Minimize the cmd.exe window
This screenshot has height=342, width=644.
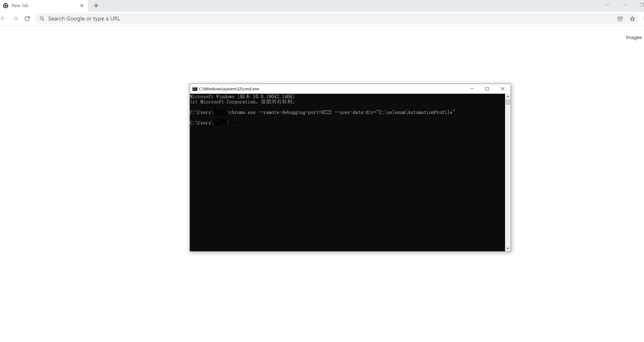472,89
